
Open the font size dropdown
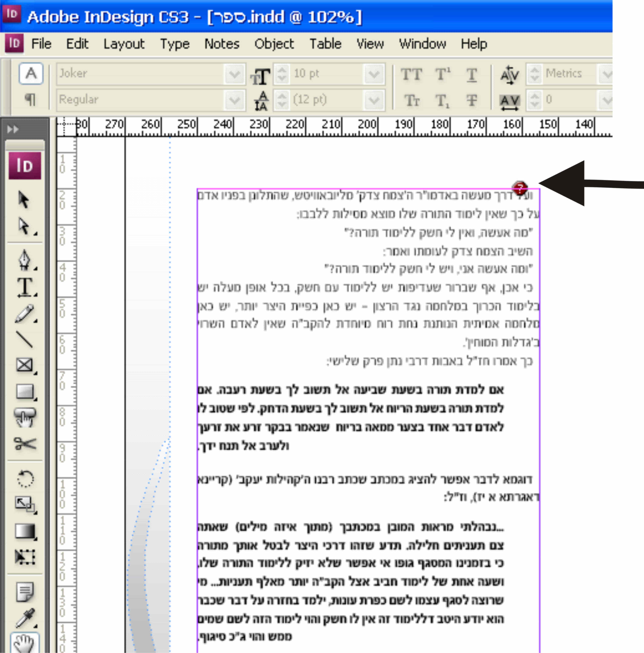pos(374,74)
